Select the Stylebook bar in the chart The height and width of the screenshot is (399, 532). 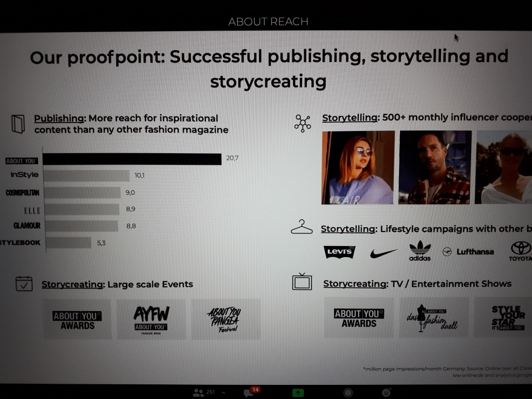(x=67, y=243)
